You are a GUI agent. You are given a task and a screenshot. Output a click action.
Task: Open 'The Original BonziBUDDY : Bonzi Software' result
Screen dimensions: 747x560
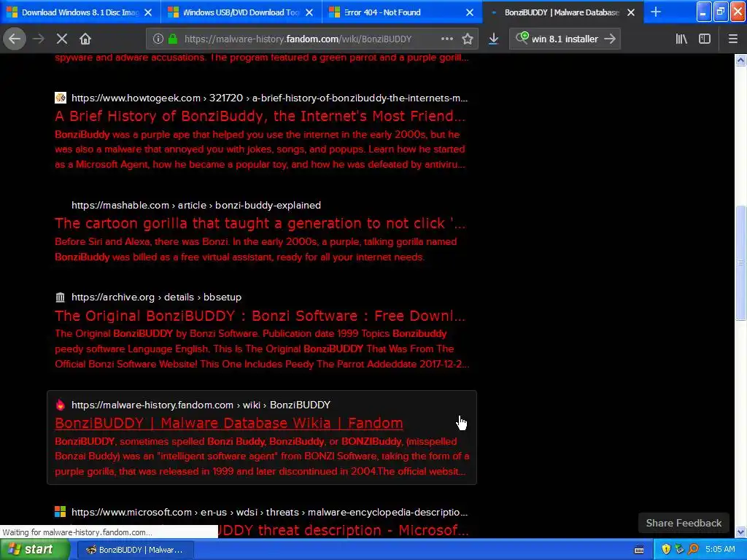[260, 316]
